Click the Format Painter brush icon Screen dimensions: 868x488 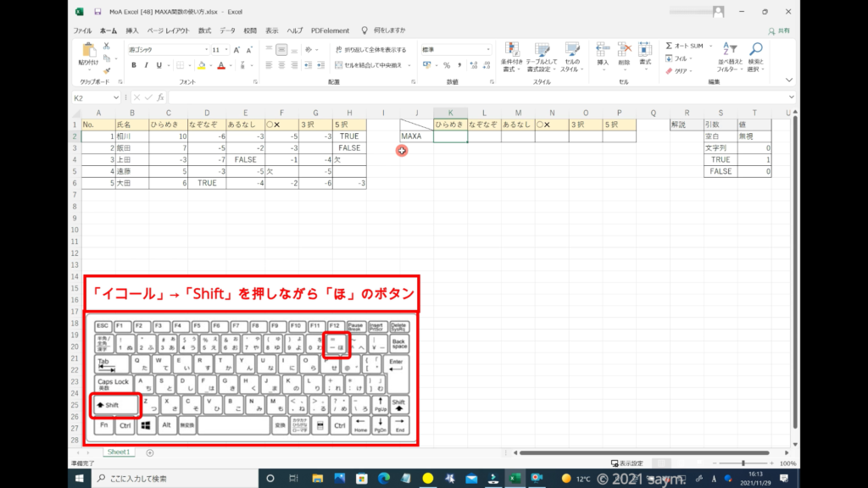108,71
